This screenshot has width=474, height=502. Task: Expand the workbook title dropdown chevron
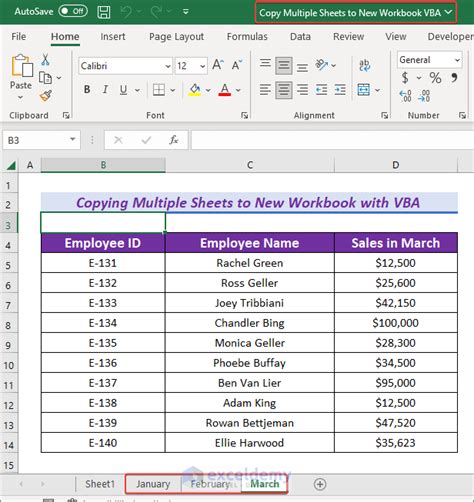click(x=449, y=12)
